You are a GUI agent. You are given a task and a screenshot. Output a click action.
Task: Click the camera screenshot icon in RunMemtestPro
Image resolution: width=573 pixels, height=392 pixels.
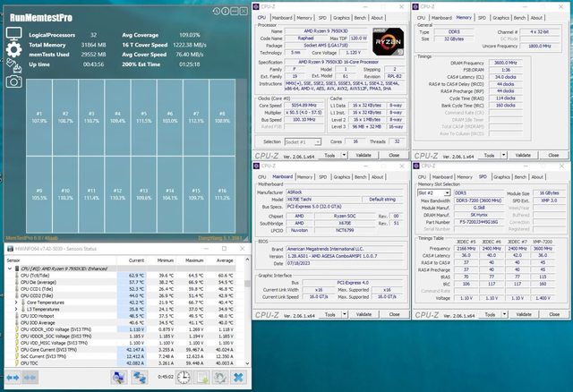tap(13, 81)
